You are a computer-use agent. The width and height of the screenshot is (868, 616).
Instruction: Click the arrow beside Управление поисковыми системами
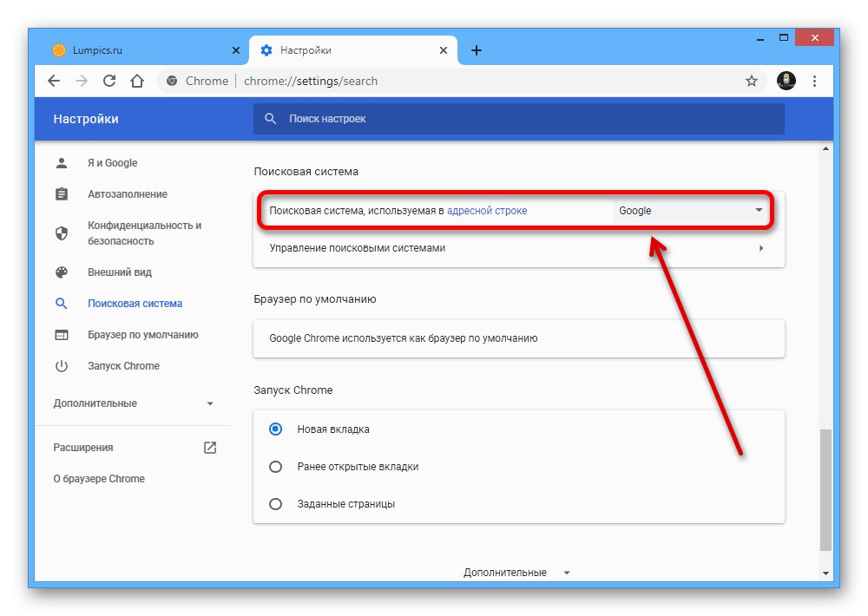tap(761, 248)
